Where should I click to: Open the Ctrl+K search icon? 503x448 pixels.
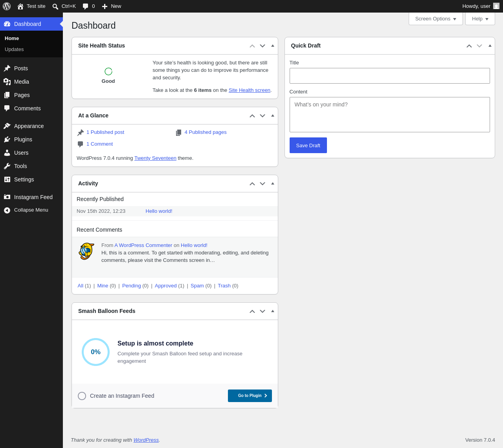point(55,6)
